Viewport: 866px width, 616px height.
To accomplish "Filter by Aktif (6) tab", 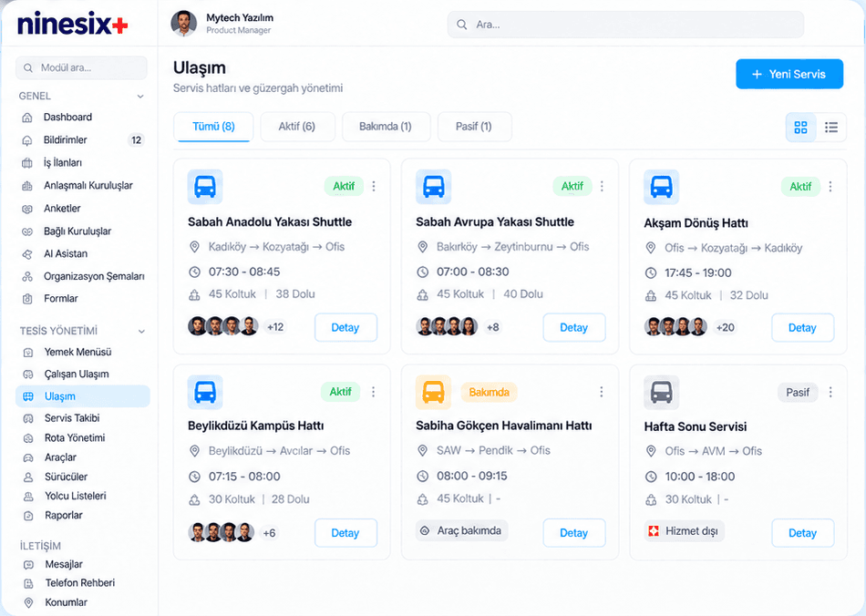I will coord(297,127).
